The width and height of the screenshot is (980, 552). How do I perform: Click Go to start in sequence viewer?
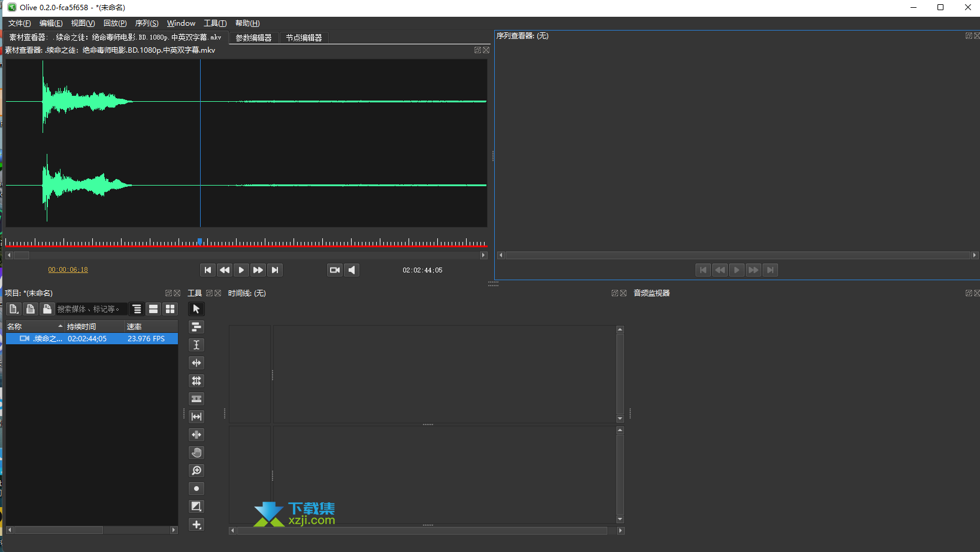tap(703, 270)
